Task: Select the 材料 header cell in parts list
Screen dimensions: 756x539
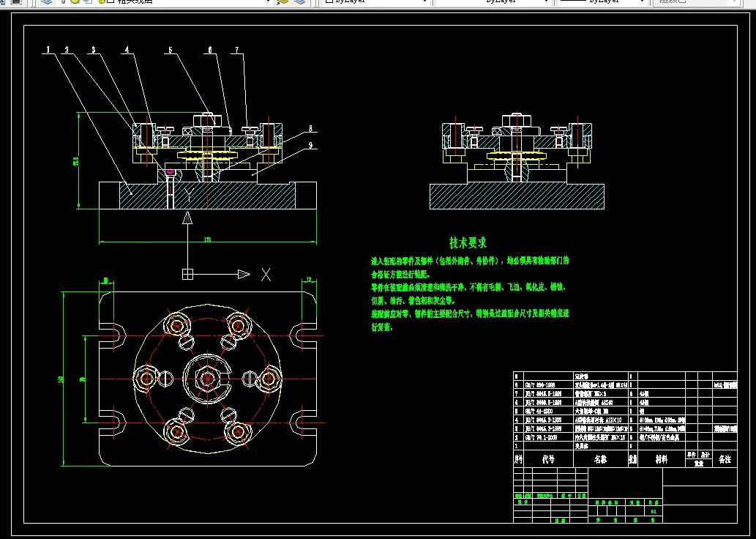Action: click(x=661, y=459)
